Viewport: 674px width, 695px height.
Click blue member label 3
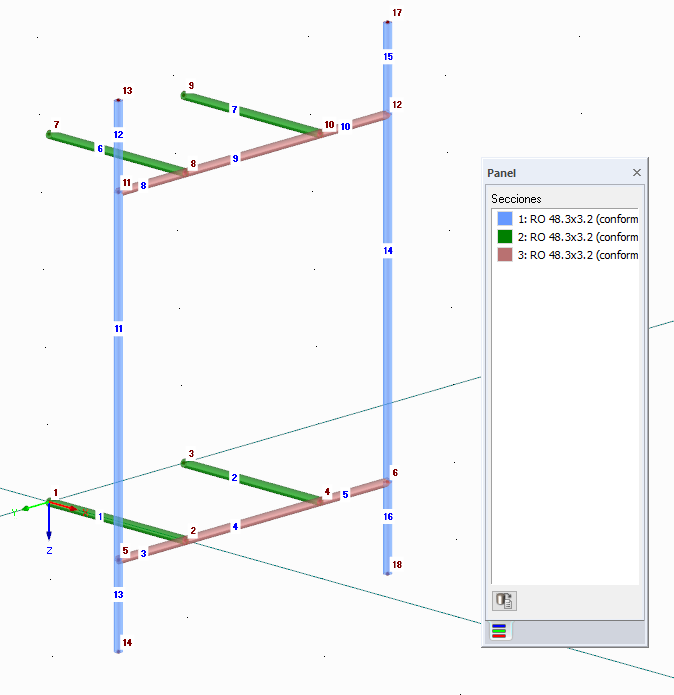[143, 554]
